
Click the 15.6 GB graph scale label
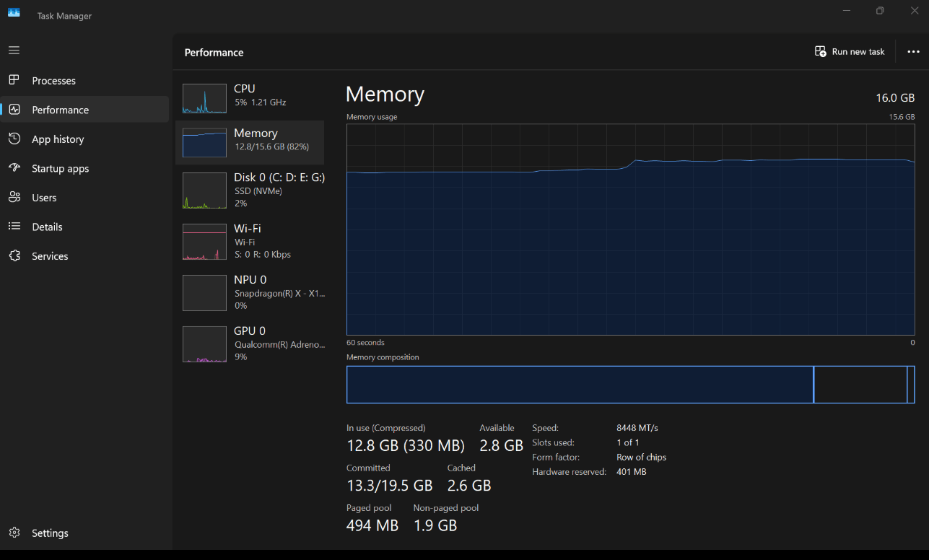[902, 117]
